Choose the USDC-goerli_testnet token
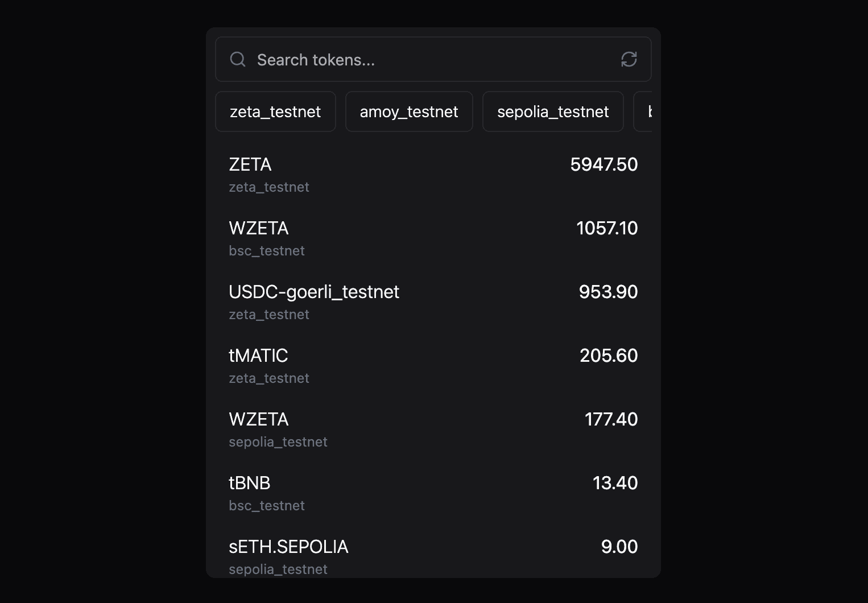Image resolution: width=868 pixels, height=603 pixels. (398, 302)
